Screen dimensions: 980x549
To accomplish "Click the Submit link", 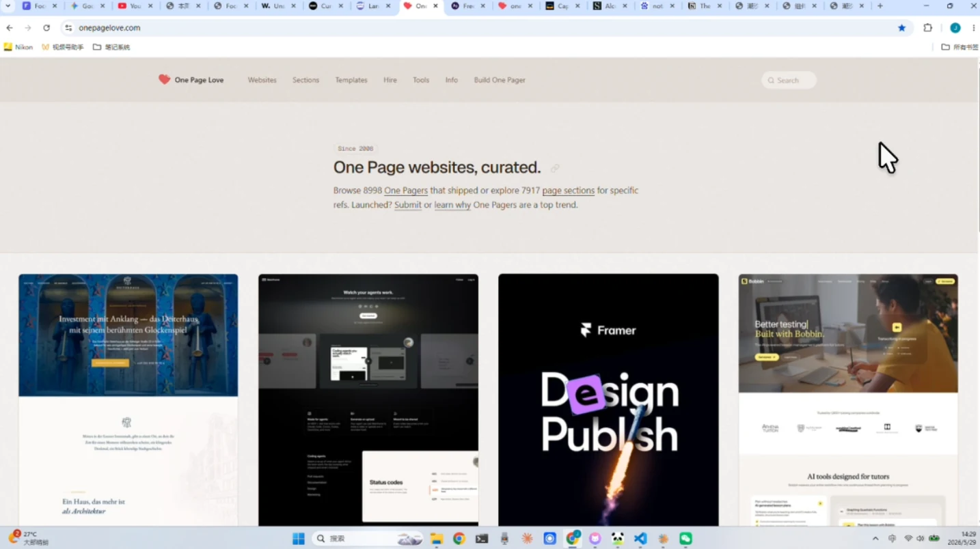I will [408, 205].
